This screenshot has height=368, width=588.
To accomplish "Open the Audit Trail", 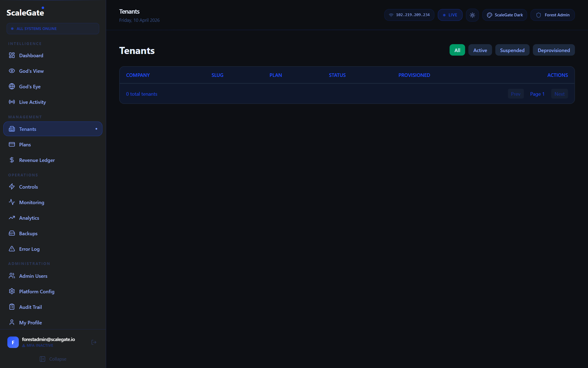I will 30,307.
